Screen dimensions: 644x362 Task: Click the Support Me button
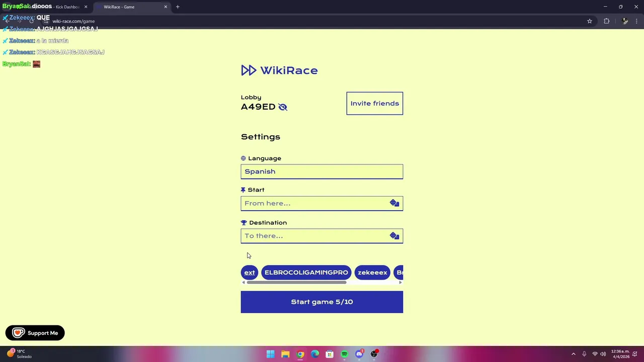[35, 333]
